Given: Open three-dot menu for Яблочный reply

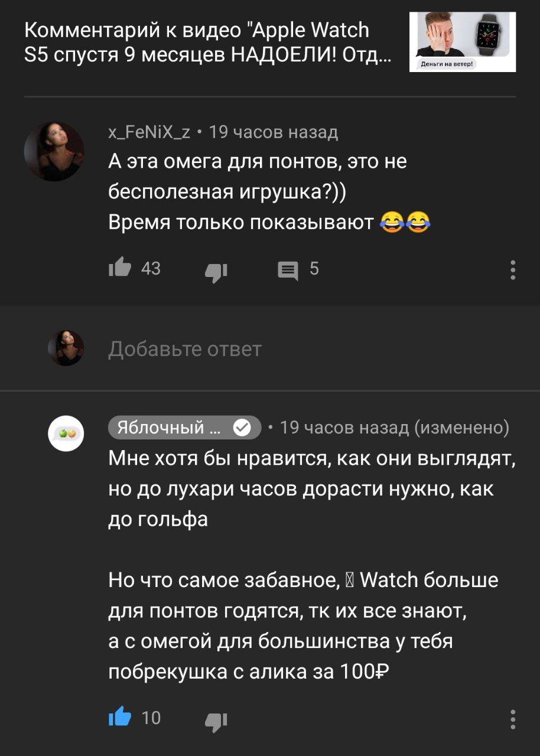Looking at the screenshot, I should 513,719.
